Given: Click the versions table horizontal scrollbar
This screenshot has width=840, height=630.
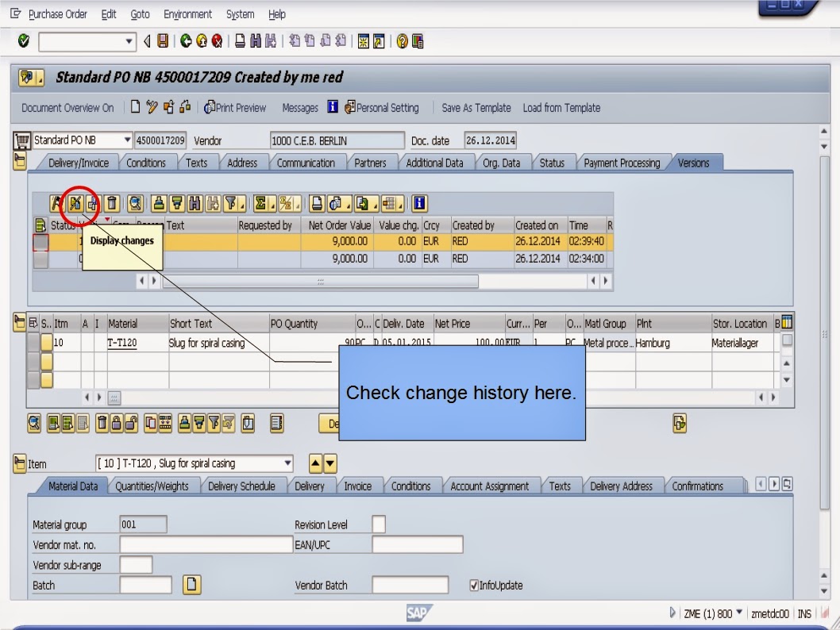Looking at the screenshot, I should (320, 281).
